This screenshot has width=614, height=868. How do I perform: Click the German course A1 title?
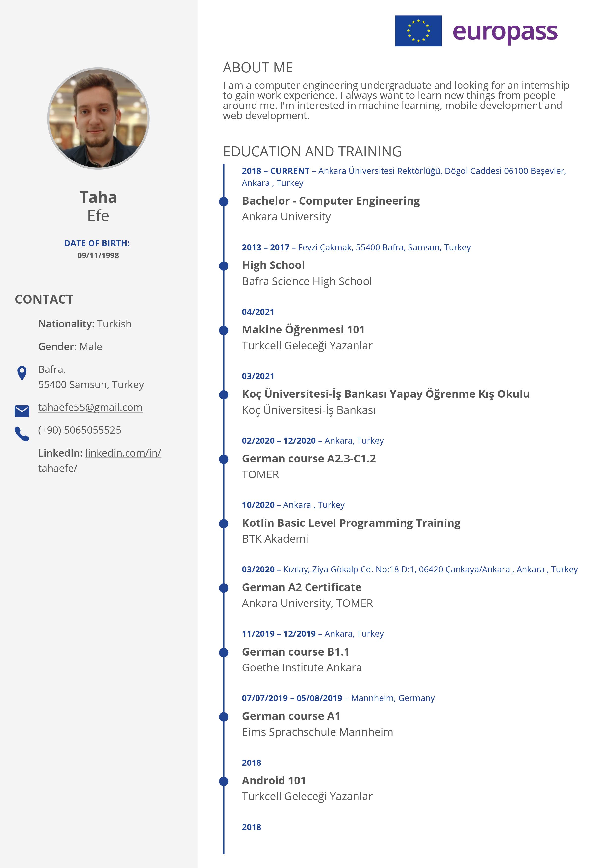(291, 716)
